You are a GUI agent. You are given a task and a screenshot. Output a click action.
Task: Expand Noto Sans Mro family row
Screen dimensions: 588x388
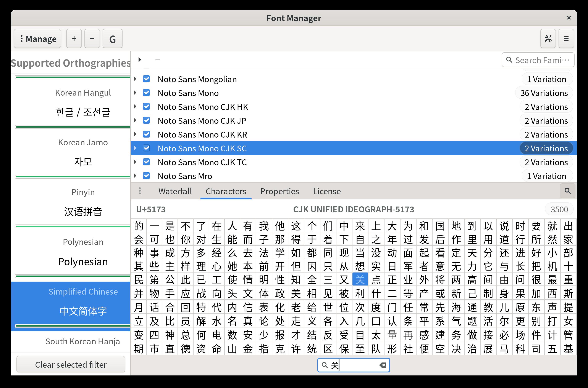click(135, 176)
